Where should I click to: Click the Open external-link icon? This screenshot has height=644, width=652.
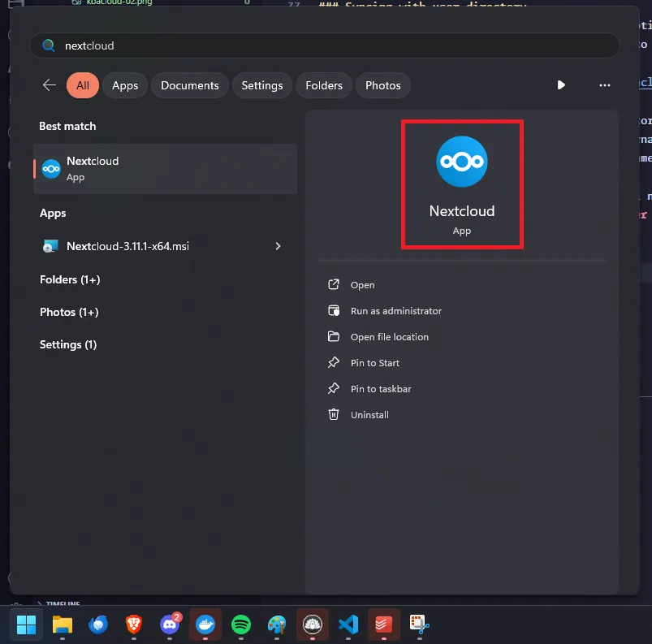click(334, 284)
